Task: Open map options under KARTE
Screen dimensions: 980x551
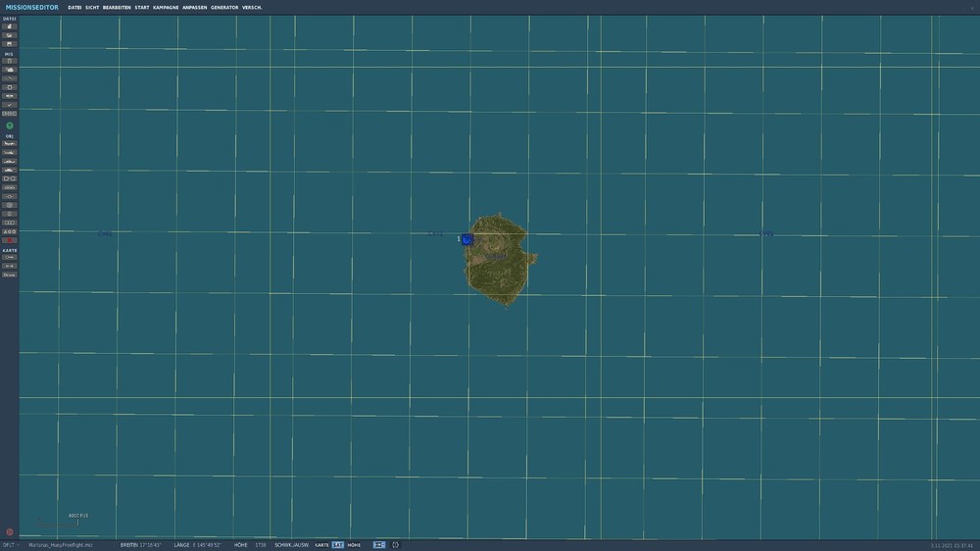Action: [x=10, y=257]
